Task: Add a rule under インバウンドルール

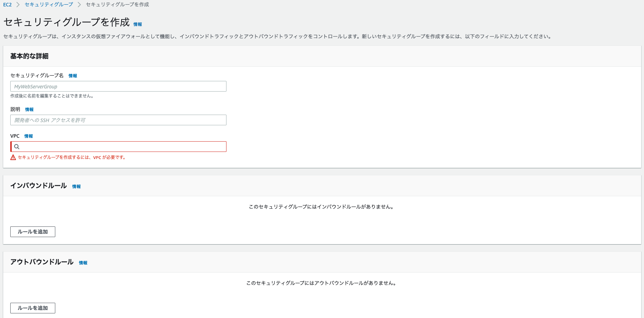Action: (33, 232)
